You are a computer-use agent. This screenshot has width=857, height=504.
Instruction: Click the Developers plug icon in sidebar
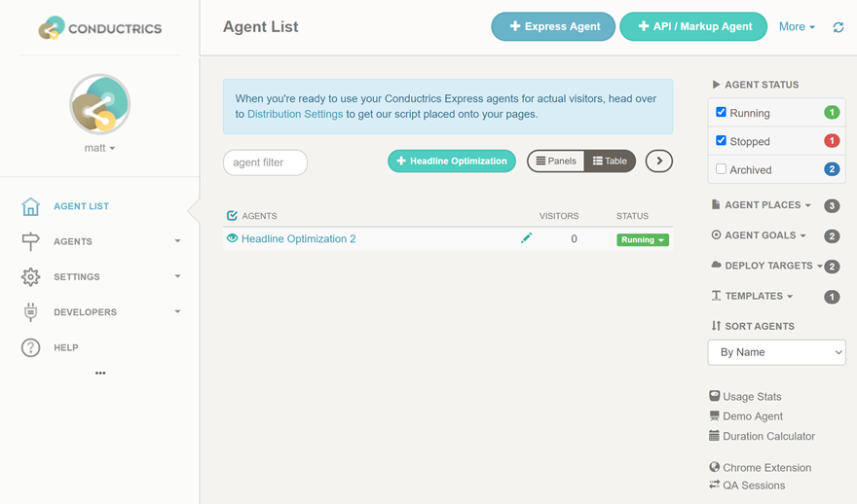(x=31, y=312)
